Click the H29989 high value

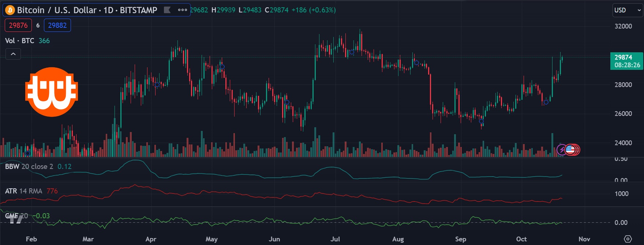[223, 10]
